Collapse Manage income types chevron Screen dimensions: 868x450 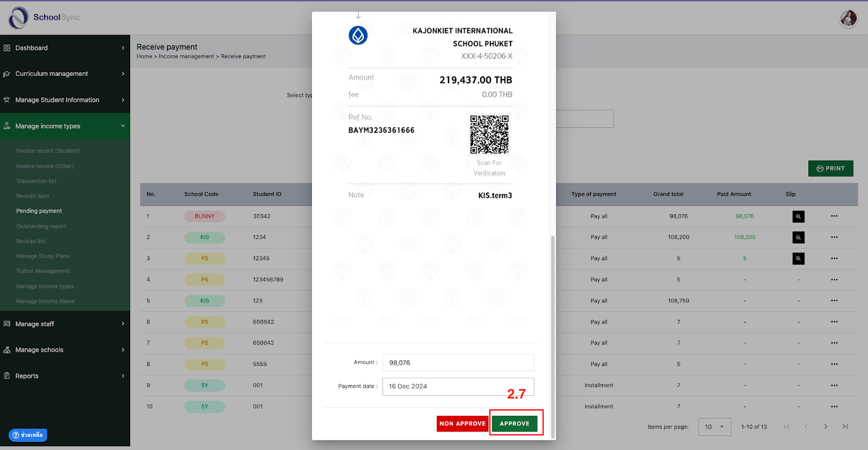123,126
